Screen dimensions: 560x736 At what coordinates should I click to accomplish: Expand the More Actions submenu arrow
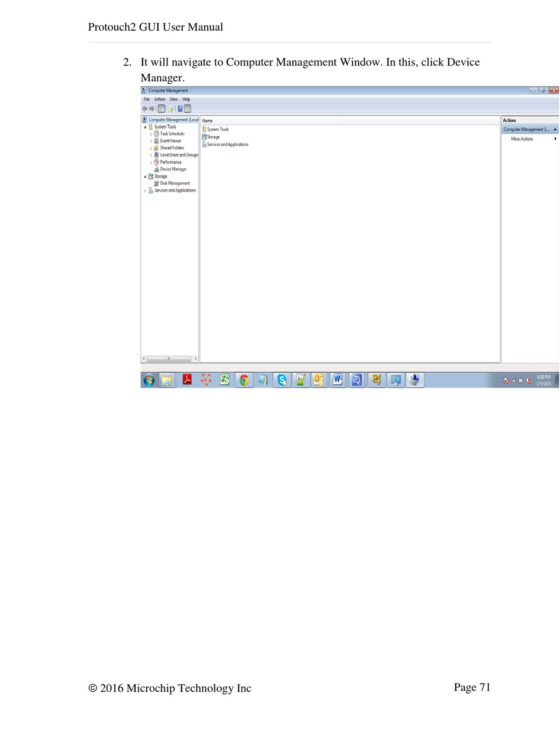[x=555, y=139]
